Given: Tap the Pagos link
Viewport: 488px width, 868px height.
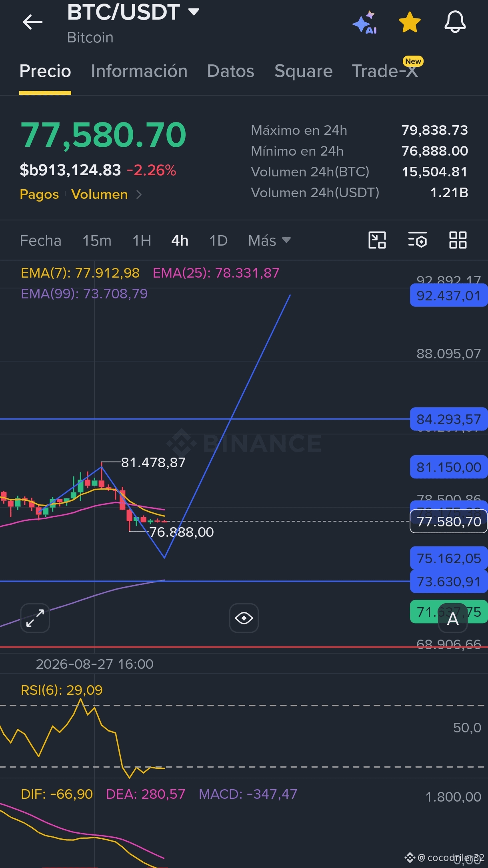Looking at the screenshot, I should pyautogui.click(x=39, y=194).
